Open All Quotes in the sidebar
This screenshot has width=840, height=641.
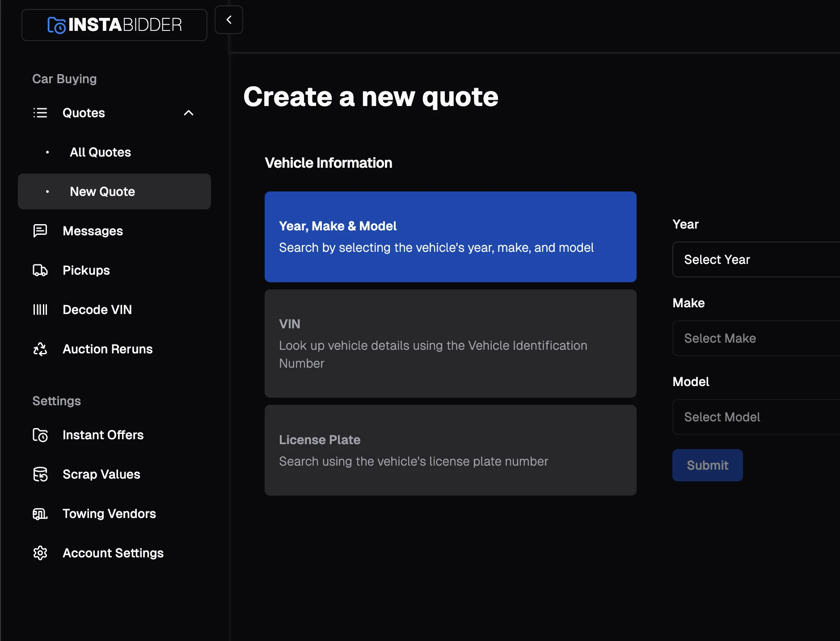pyautogui.click(x=114, y=152)
